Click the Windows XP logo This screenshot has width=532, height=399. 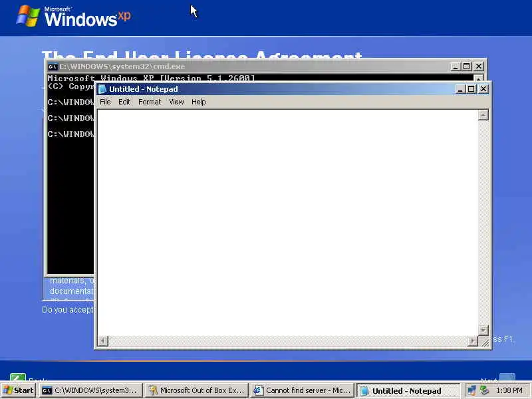[x=73, y=16]
